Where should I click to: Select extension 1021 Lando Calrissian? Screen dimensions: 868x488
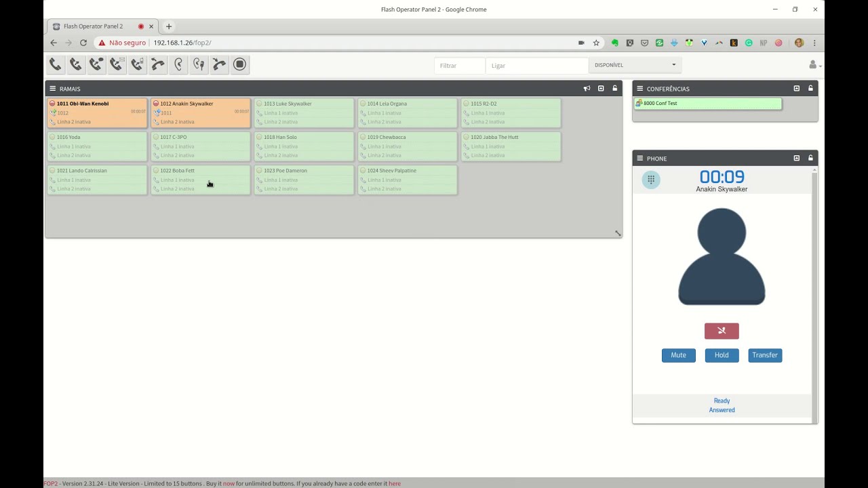(97, 180)
